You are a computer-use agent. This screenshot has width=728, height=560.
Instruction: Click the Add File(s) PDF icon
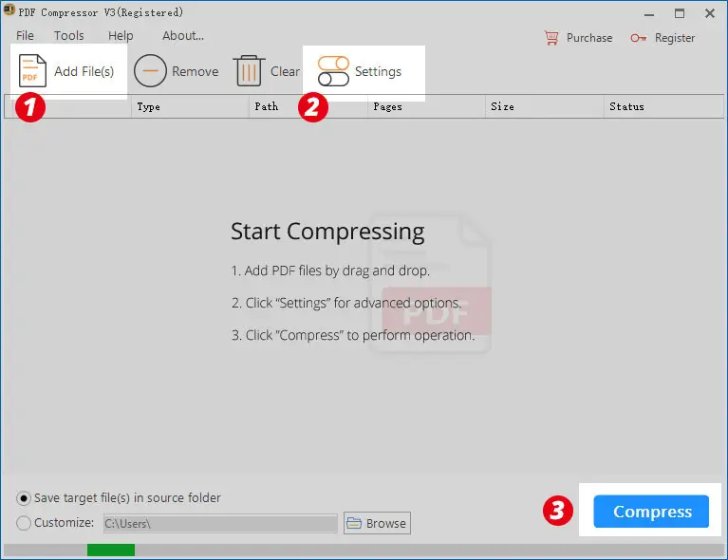coord(32,70)
